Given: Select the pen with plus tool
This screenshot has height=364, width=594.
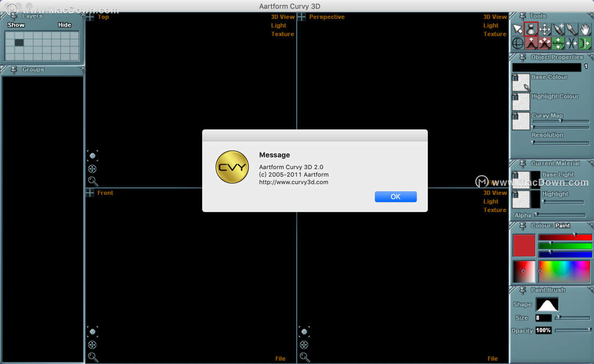Looking at the screenshot, I should coord(559,29).
